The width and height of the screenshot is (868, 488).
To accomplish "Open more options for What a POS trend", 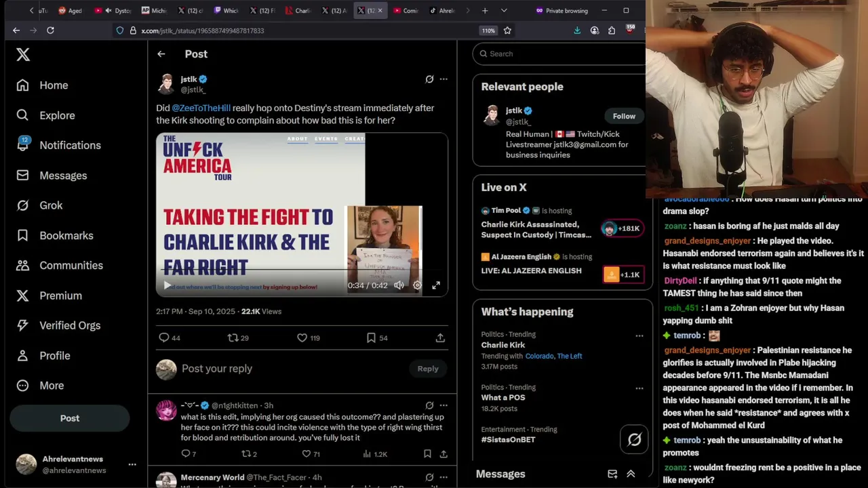I will tap(639, 388).
